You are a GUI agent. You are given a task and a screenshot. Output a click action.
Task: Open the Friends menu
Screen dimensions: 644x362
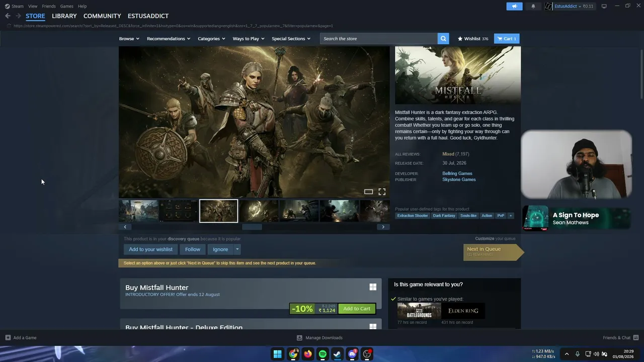[49, 6]
